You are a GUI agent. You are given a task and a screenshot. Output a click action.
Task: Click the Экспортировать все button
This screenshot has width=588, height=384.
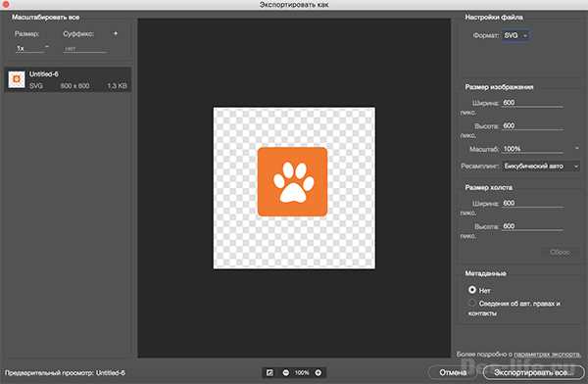534,372
